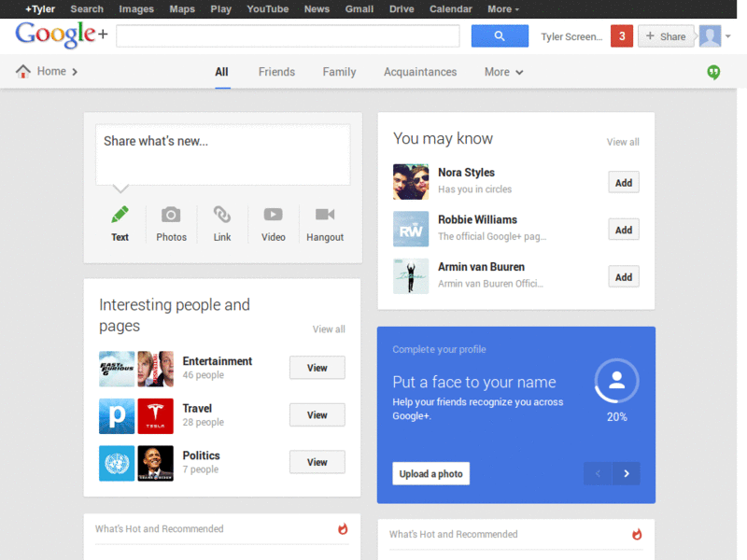Open Drive in the top bar
Image resolution: width=747 pixels, height=560 pixels.
[402, 9]
